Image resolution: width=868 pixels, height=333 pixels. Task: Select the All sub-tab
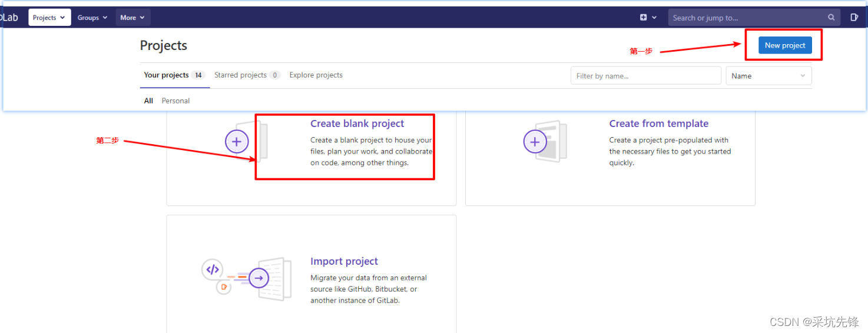pyautogui.click(x=148, y=101)
